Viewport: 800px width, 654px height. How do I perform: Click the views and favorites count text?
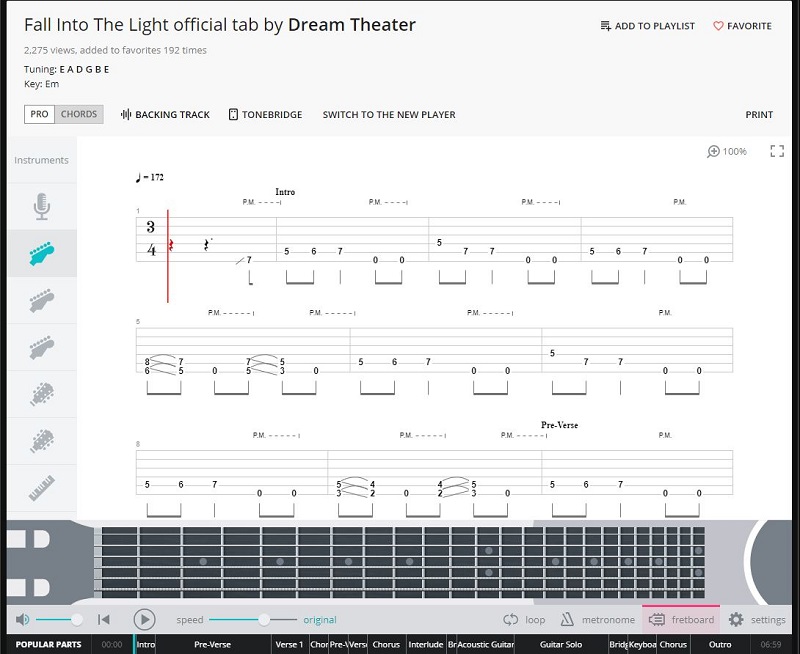[x=115, y=50]
